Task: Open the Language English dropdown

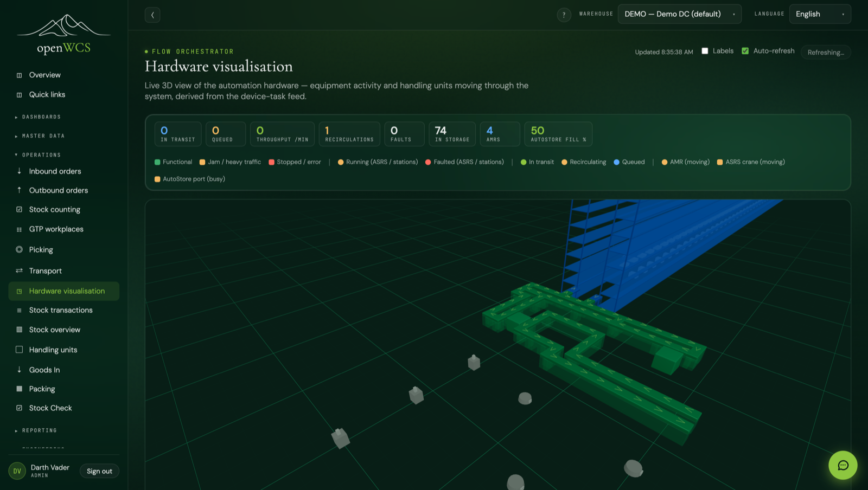Action: click(x=820, y=14)
